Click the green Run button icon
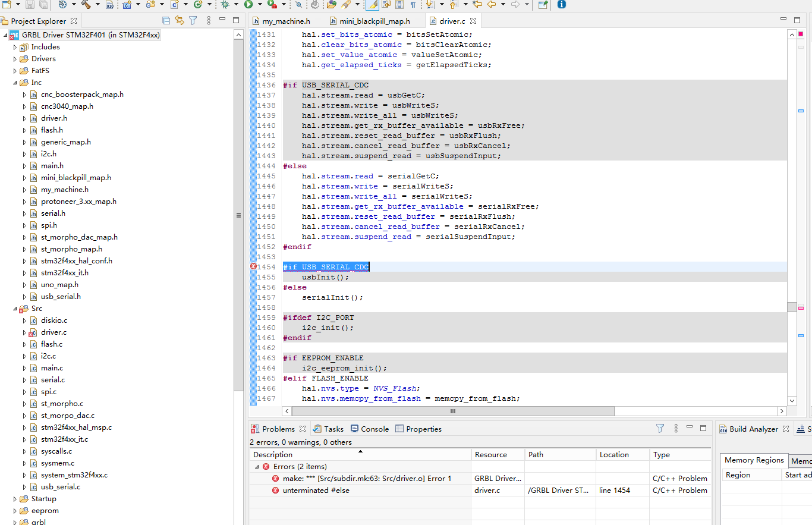 coord(248,5)
